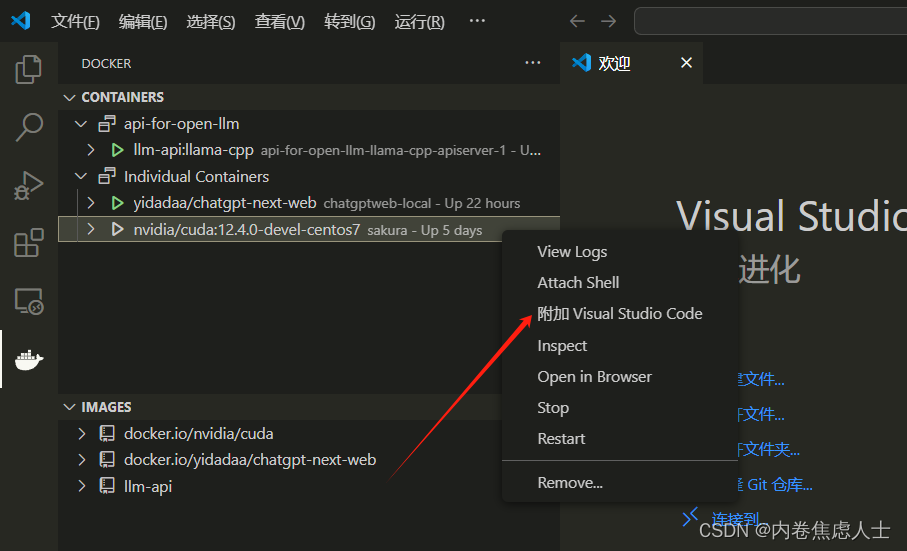Click the image icon of llm-api
This screenshot has width=907, height=551.
(x=107, y=486)
